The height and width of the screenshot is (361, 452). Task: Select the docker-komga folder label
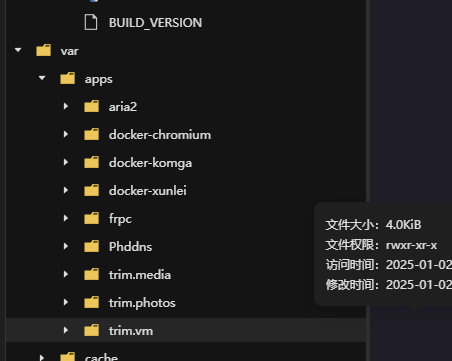click(150, 163)
